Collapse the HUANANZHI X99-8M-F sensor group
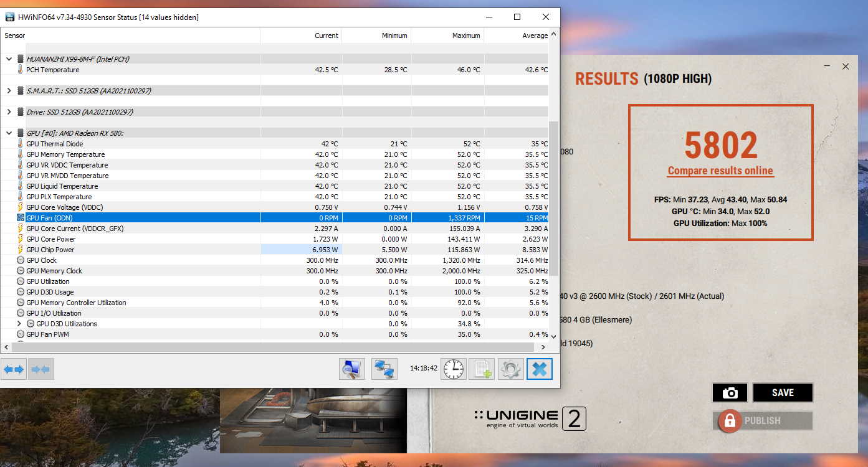Viewport: 868px width, 467px height. click(9, 59)
